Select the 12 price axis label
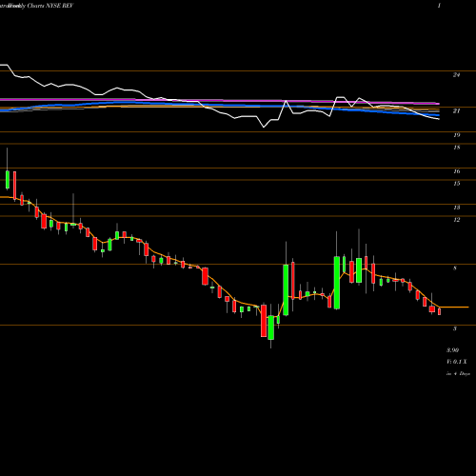 (x=456, y=220)
